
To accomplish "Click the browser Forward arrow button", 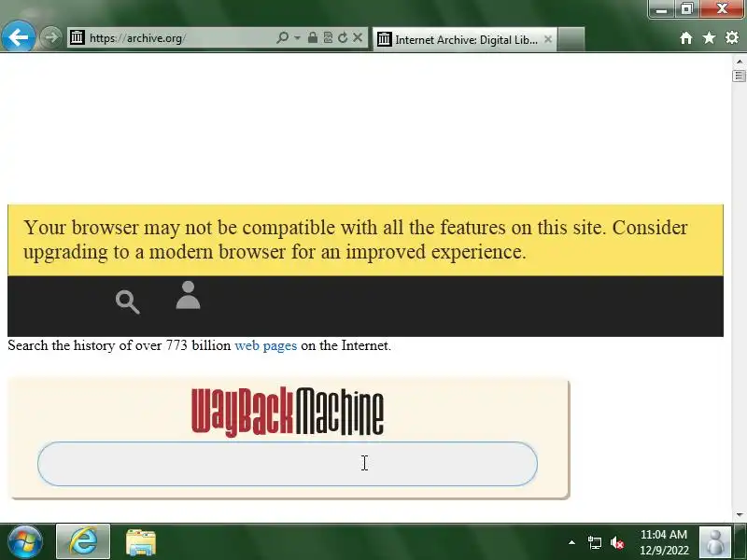I will pyautogui.click(x=50, y=37).
